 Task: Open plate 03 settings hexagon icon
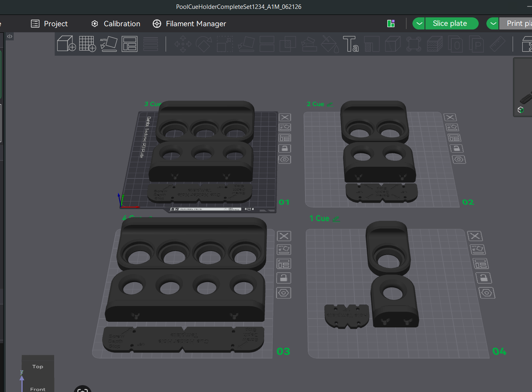pos(284,293)
